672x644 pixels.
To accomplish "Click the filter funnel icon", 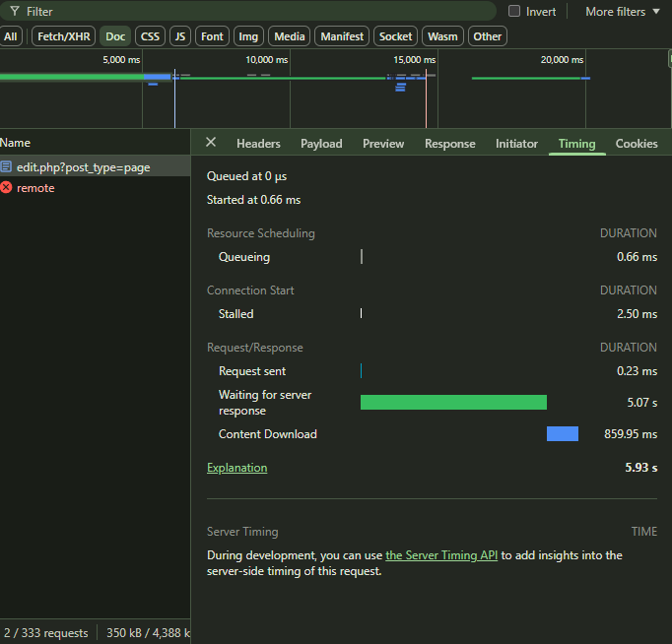I will [x=14, y=12].
